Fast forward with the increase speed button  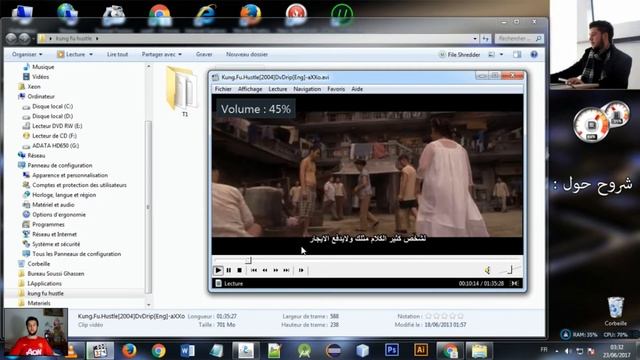tap(276, 270)
